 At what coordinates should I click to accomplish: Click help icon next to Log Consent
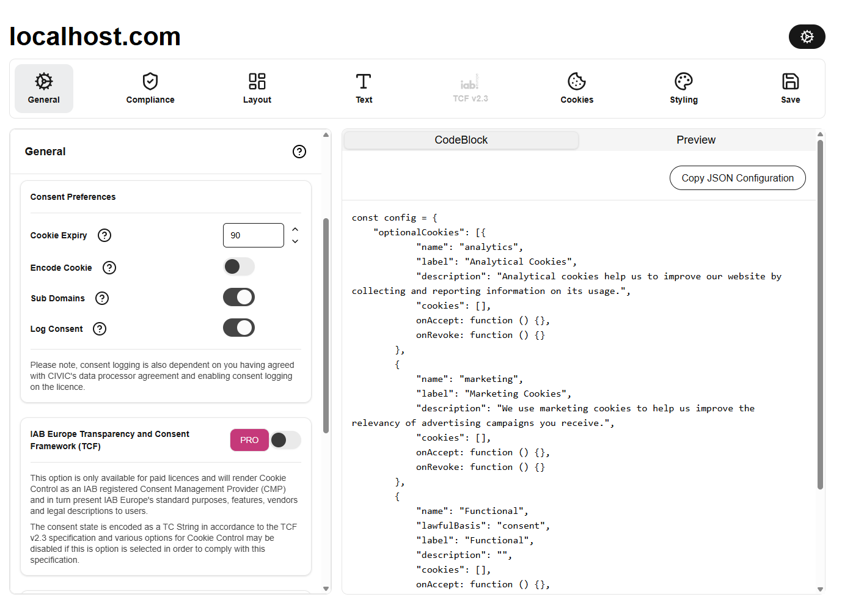100,329
